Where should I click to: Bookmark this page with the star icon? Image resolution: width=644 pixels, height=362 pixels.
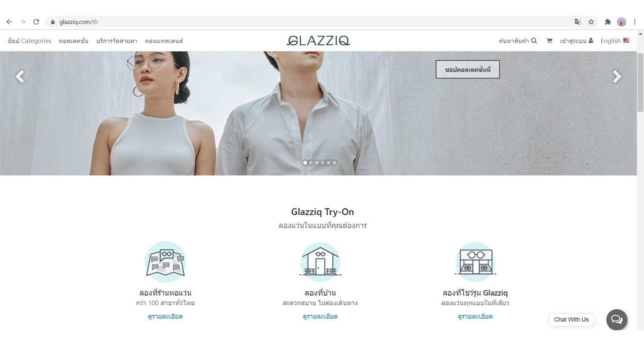(591, 22)
